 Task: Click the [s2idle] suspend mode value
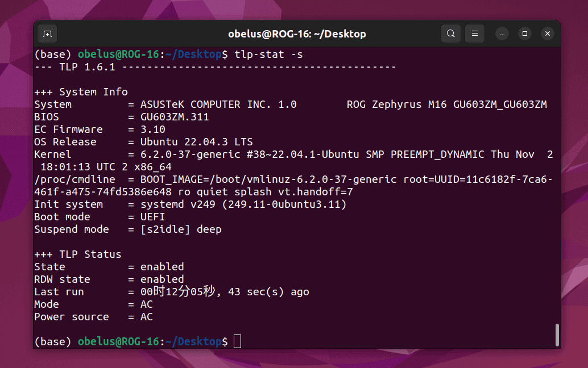(165, 229)
